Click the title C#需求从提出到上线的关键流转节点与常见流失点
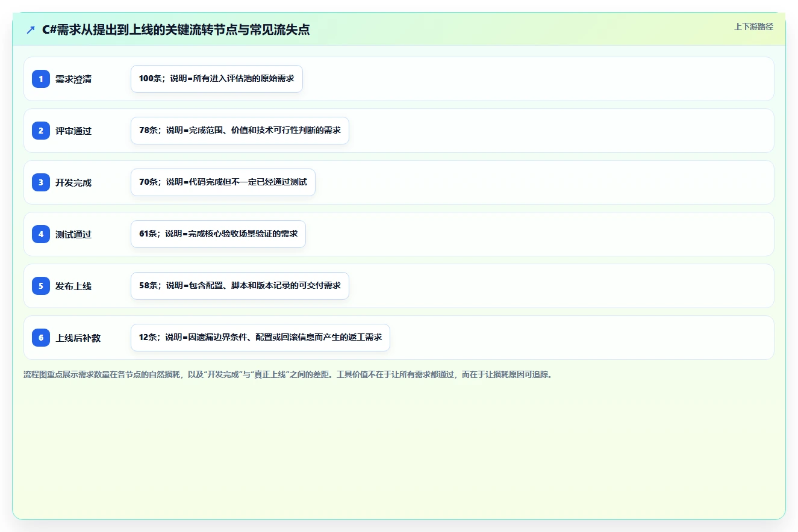Screen dimensions: 798x532 (x=176, y=29)
